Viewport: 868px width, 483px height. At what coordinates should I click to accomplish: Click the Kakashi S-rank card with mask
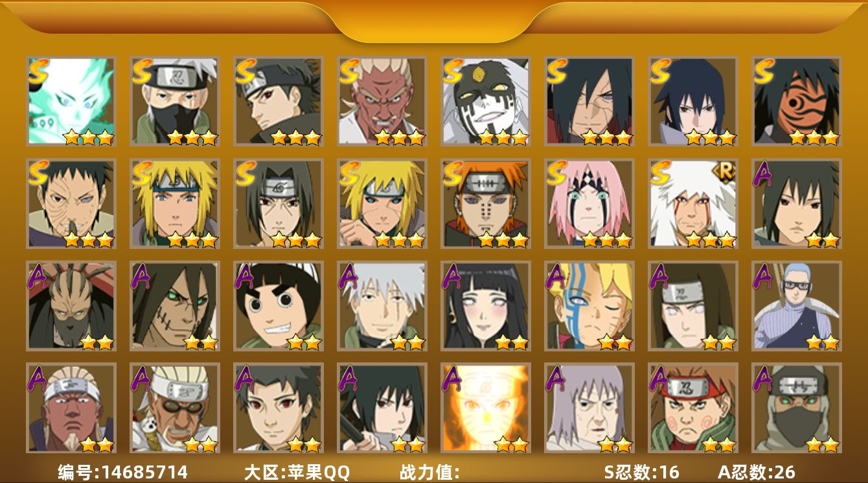point(175,101)
